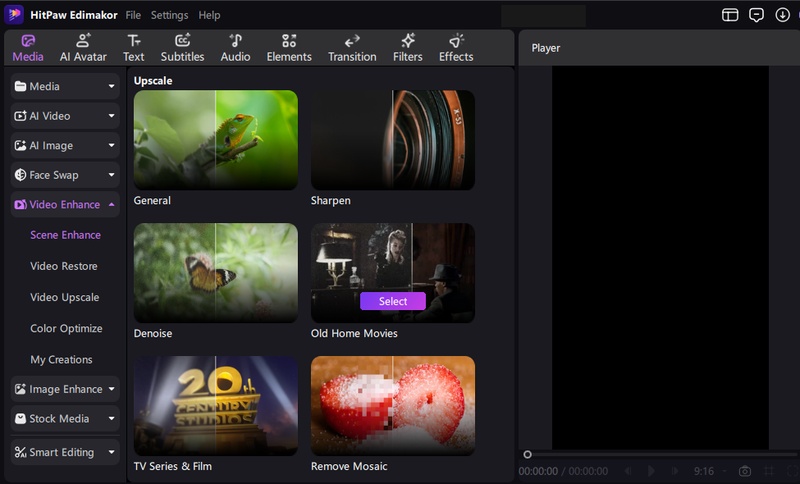The width and height of the screenshot is (800, 484).
Task: Switch to the Text tab
Action: (x=134, y=48)
